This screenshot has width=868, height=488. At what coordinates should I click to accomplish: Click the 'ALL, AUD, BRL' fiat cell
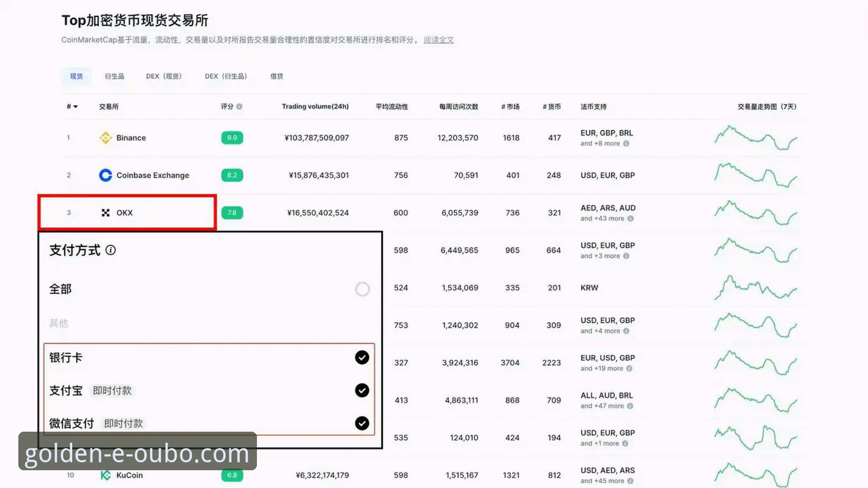[607, 396]
